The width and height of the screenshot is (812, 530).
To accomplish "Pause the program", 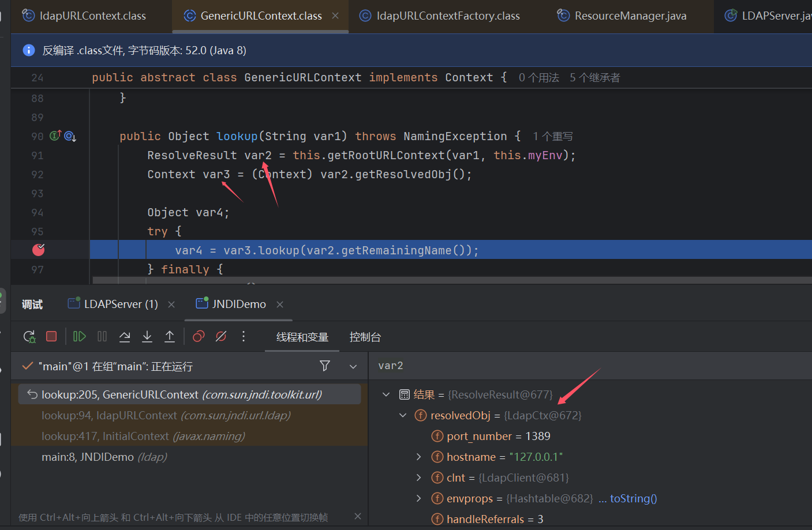I will tap(102, 336).
